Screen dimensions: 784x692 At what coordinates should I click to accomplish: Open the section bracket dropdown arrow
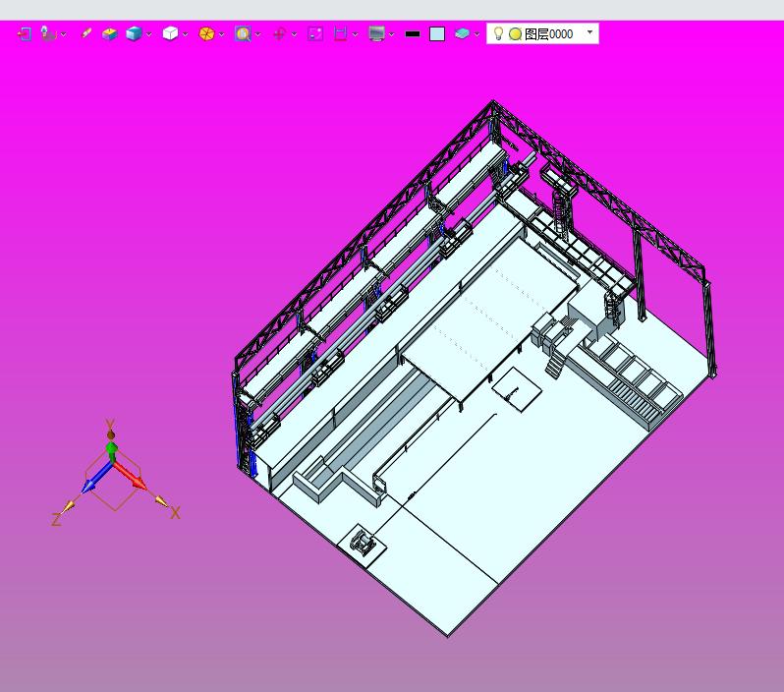tap(355, 34)
